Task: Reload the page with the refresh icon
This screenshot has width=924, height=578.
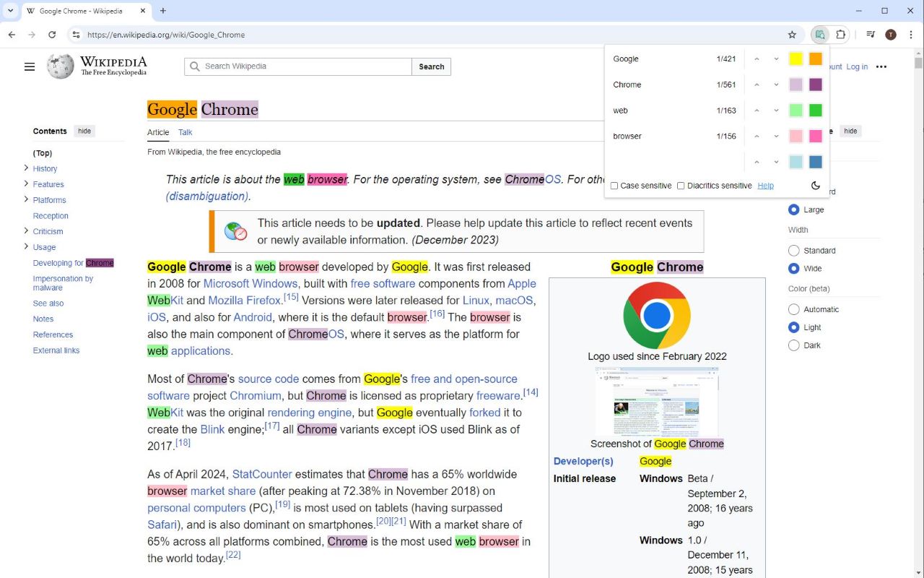Action: pos(52,35)
